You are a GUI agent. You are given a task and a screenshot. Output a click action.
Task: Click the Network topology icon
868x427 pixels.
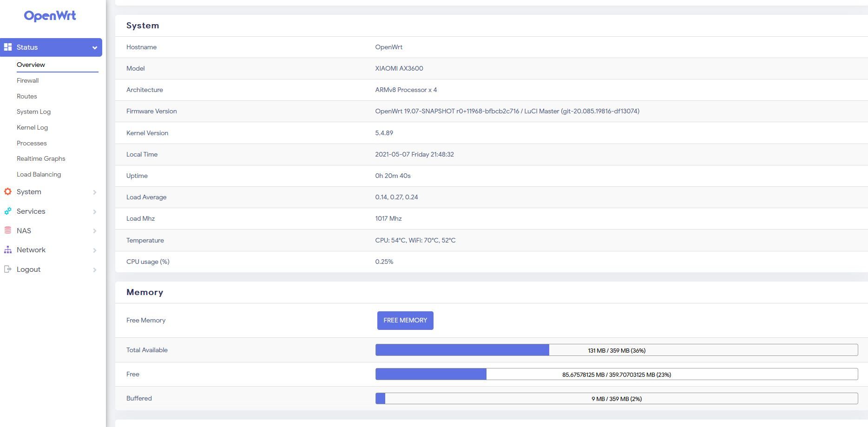pyautogui.click(x=8, y=250)
